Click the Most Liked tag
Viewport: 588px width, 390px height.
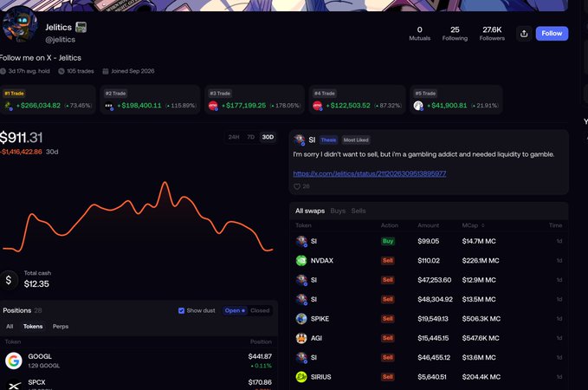pos(356,140)
